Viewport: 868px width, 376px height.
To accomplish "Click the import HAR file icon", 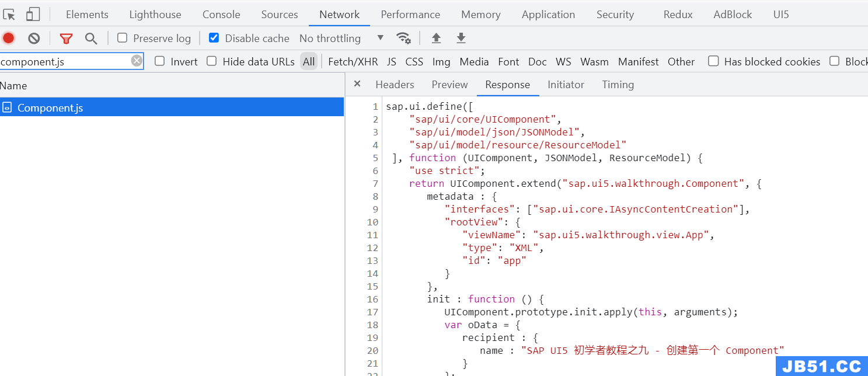I will pos(436,38).
